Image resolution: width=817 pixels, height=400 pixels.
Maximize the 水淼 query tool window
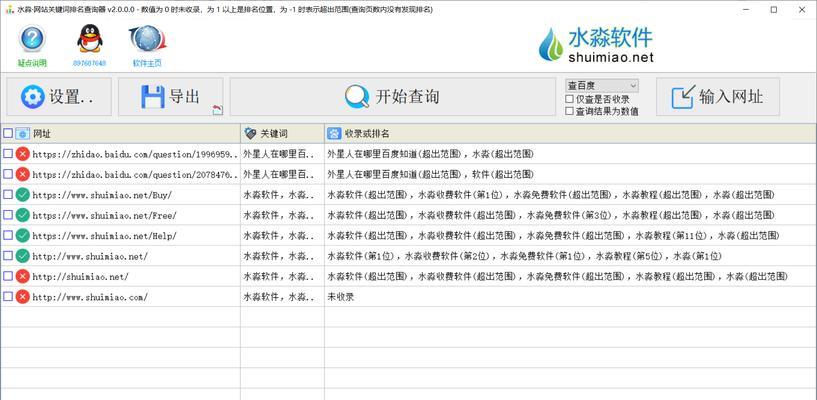coord(774,9)
